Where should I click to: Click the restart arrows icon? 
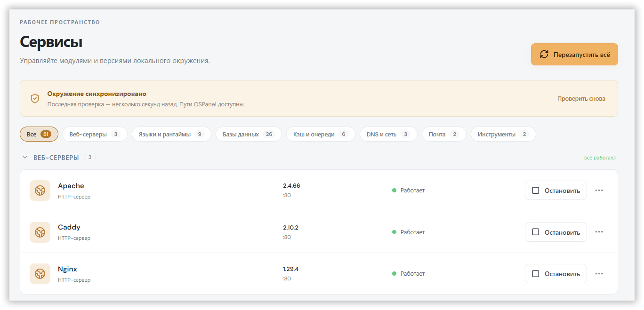pyautogui.click(x=544, y=54)
